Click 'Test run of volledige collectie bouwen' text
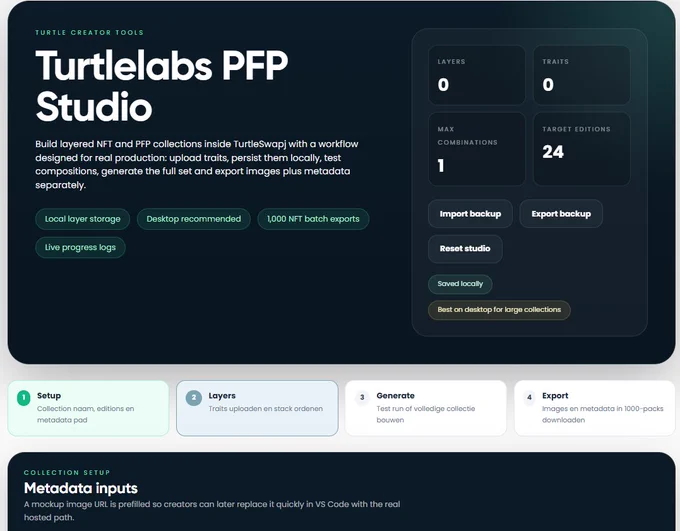This screenshot has height=531, width=680. (x=425, y=414)
